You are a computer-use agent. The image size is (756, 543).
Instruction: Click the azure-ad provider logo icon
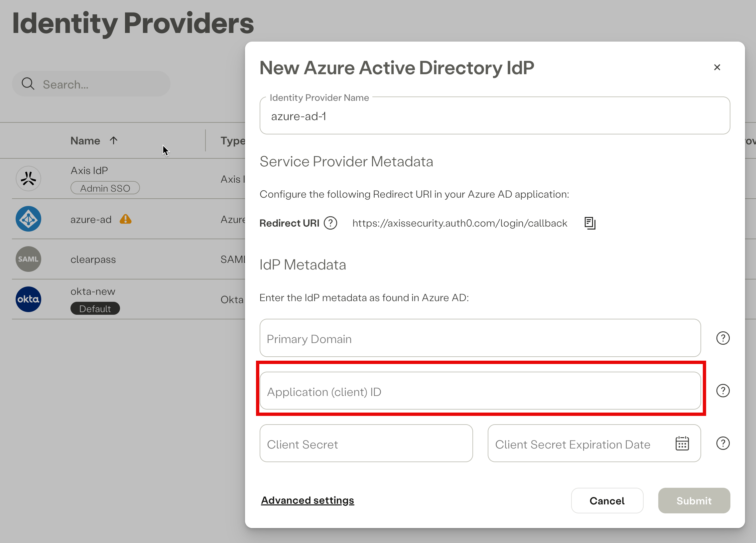pyautogui.click(x=28, y=219)
